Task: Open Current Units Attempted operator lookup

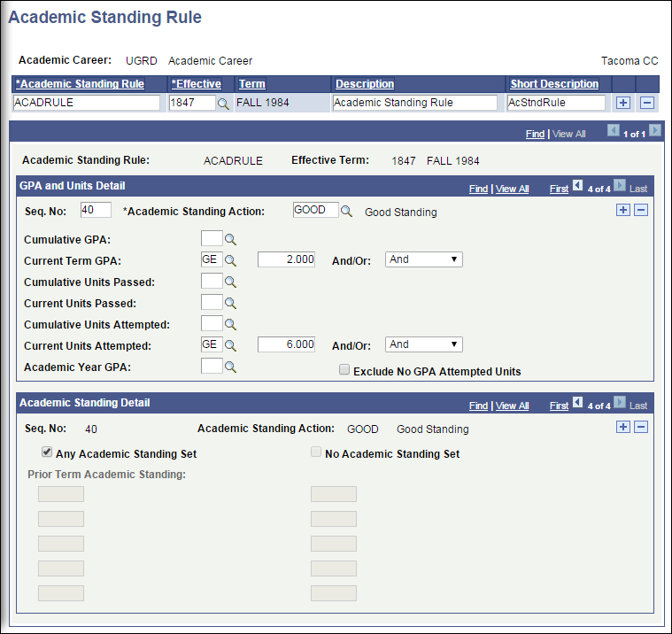Action: click(230, 345)
